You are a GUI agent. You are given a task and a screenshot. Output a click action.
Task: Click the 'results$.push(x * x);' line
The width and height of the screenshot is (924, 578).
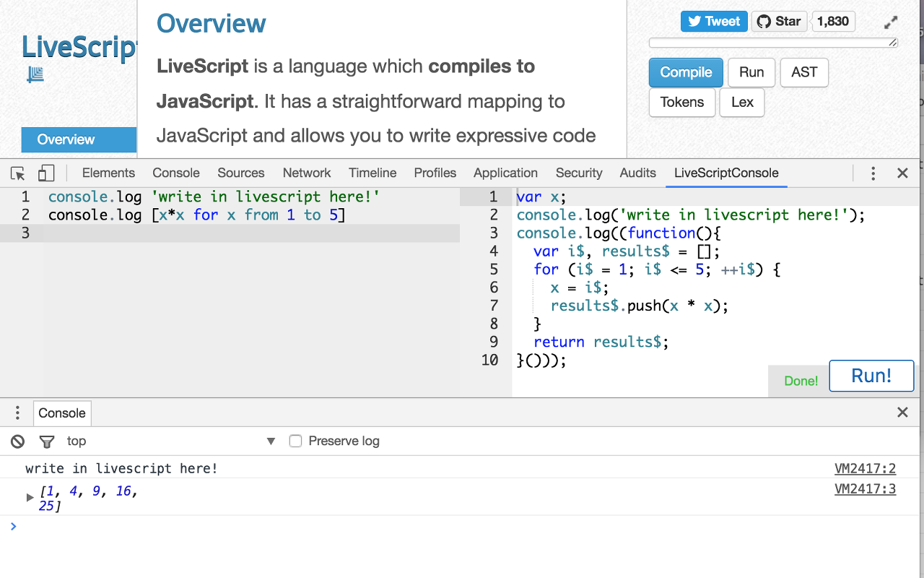coord(640,306)
